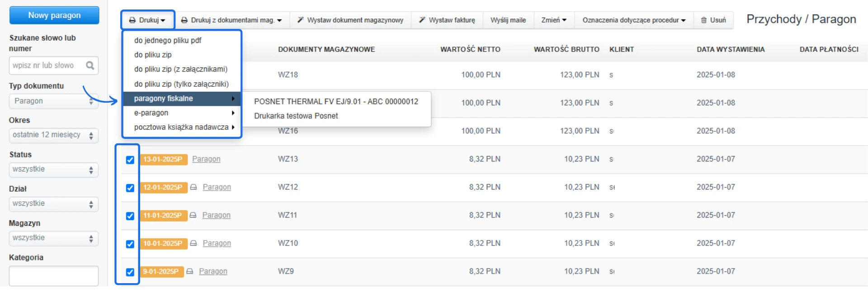The width and height of the screenshot is (868, 299).
Task: Click the Nowy paragon button
Action: [x=54, y=15]
